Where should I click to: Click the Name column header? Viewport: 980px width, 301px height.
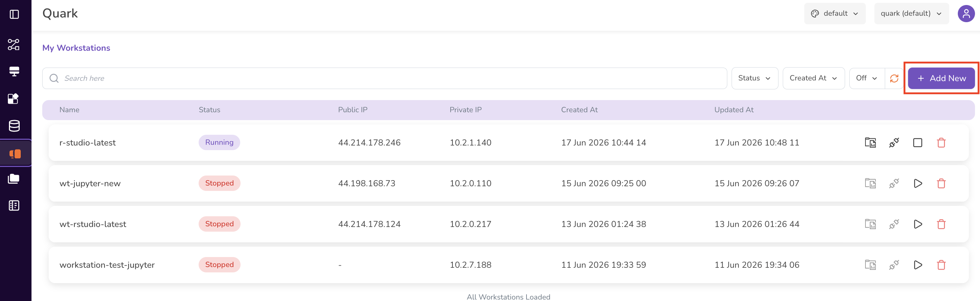69,110
